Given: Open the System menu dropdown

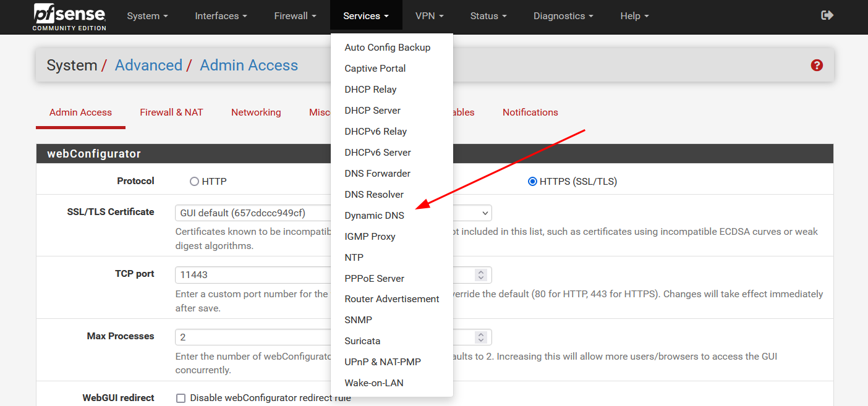Looking at the screenshot, I should coord(147,16).
